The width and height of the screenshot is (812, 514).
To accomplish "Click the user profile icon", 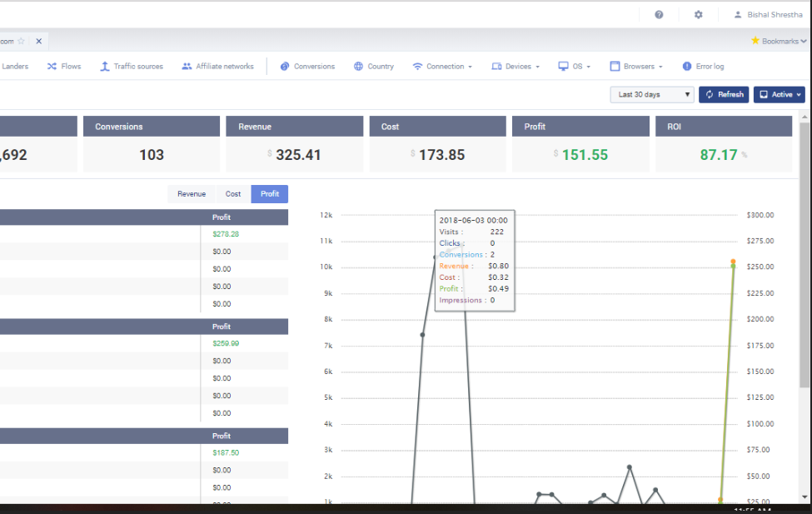I will [x=737, y=14].
